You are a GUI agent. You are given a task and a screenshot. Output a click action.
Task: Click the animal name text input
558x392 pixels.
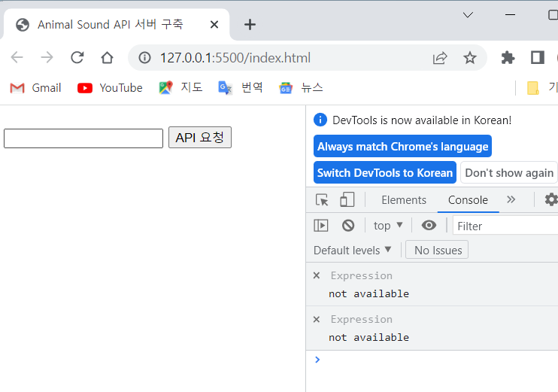point(83,138)
